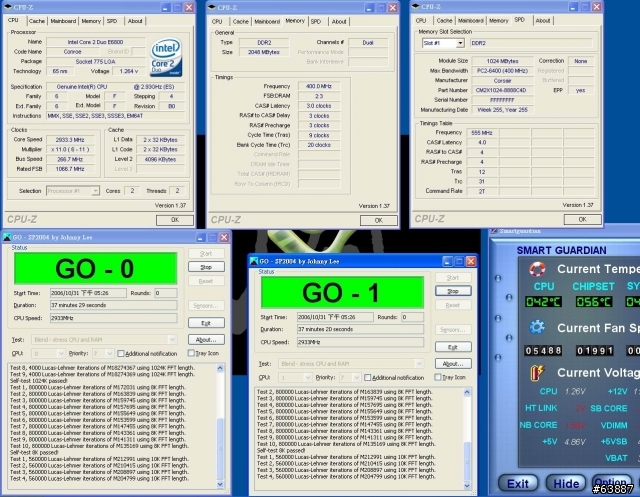Click the Duration field in GO-1 window
Screen dimensions: 640x497
pyautogui.click(x=360, y=329)
